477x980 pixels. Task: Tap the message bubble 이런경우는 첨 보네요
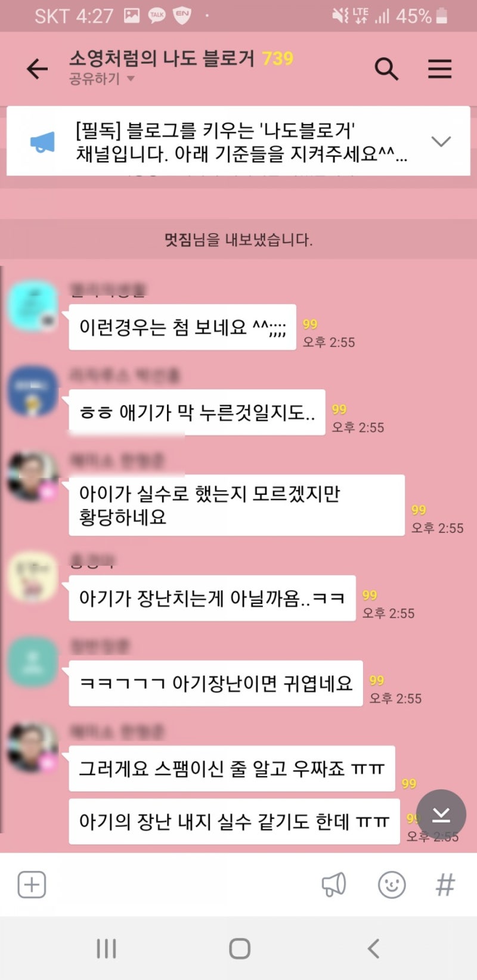(x=182, y=327)
